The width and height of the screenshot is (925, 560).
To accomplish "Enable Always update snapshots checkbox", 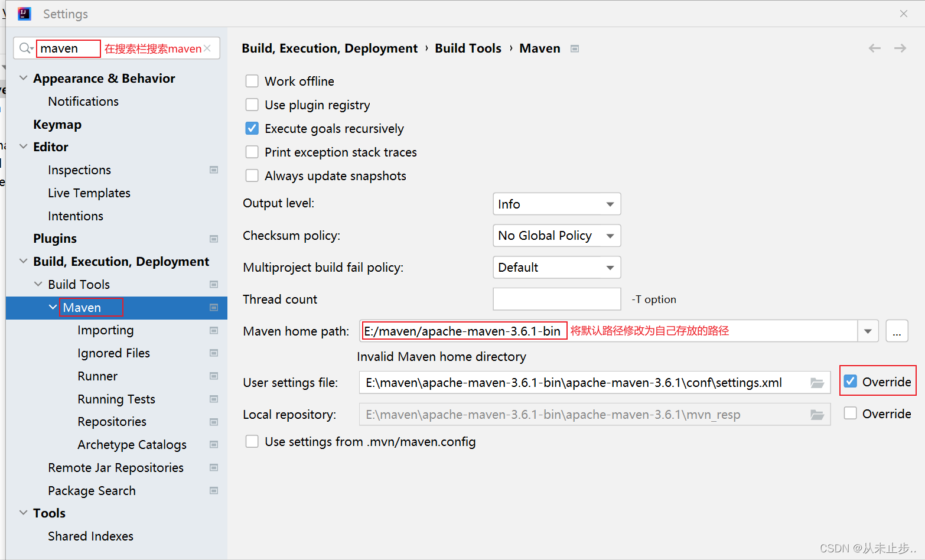I will click(252, 175).
